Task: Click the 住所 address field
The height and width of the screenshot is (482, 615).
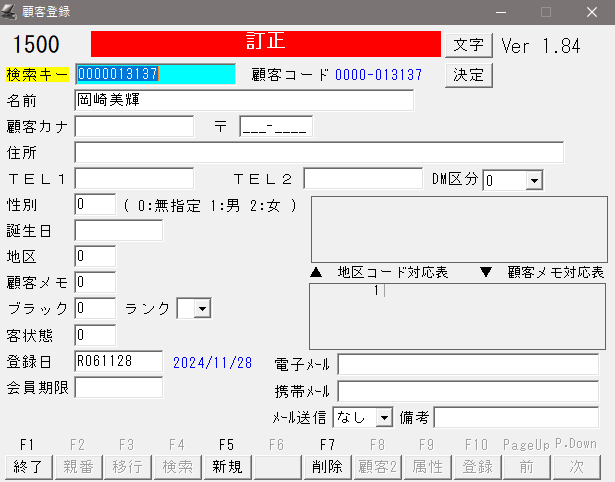Action: pos(318,152)
